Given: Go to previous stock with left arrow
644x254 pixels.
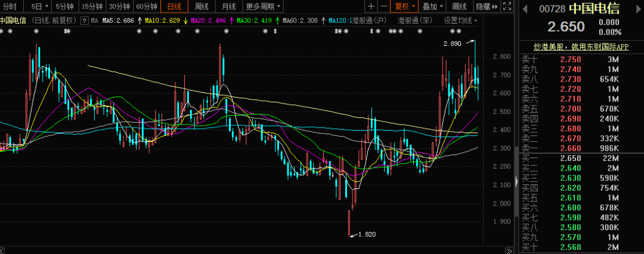Looking at the screenshot, I should pos(525,8).
